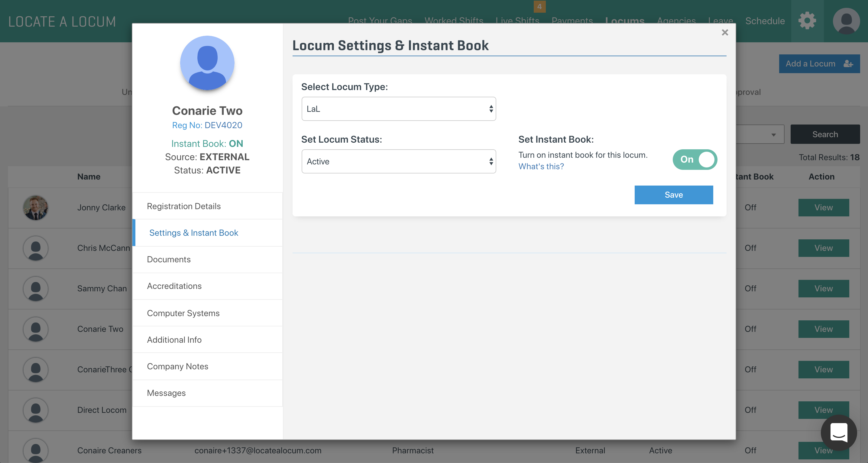Open the chat support bubble icon
Image resolution: width=868 pixels, height=463 pixels.
(838, 432)
